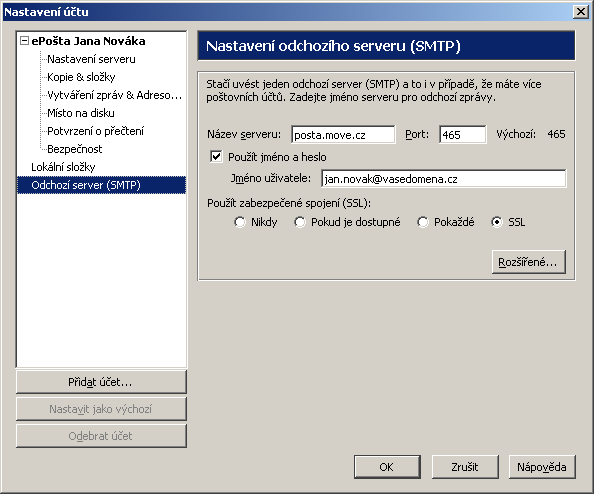Click the Port number field
Screen dimensions: 594x494
(463, 134)
